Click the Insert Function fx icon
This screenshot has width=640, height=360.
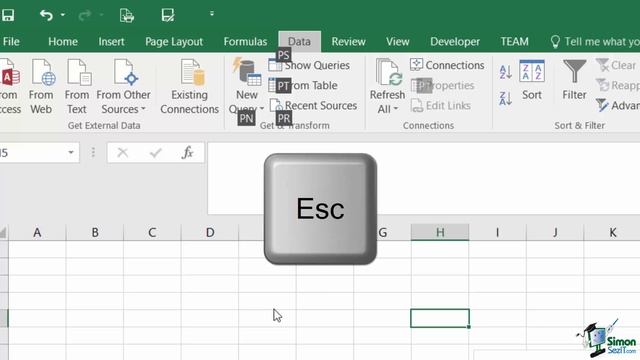(187, 153)
